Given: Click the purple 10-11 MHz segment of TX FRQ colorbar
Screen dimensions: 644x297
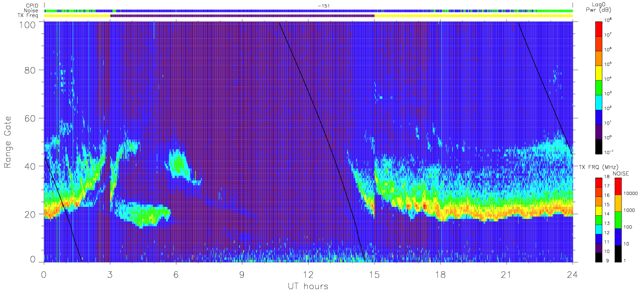Looking at the screenshot, I should (x=599, y=248).
